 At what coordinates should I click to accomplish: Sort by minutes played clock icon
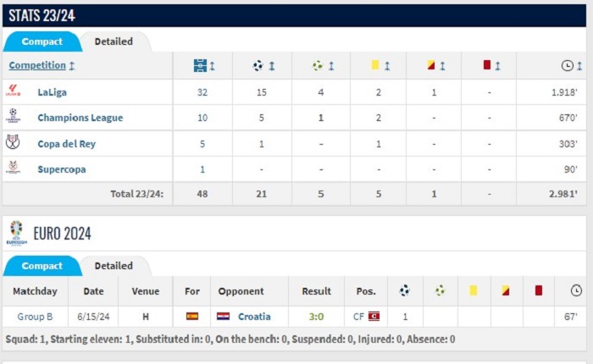click(x=567, y=66)
